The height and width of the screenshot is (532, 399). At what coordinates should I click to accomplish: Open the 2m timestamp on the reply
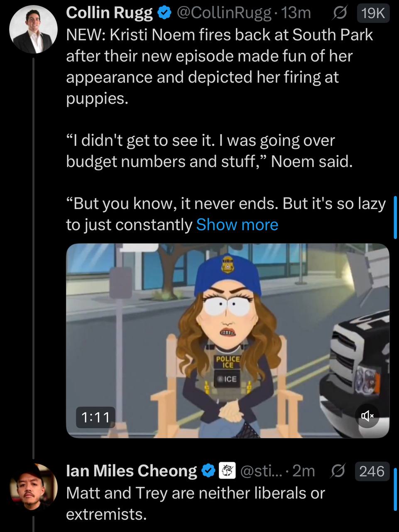(x=304, y=471)
